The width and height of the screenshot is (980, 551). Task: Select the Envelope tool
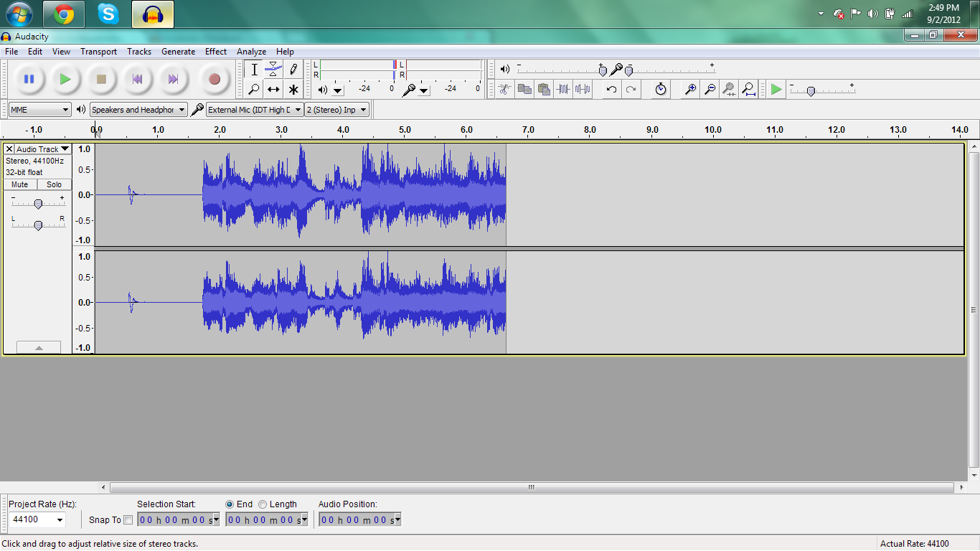click(x=273, y=70)
